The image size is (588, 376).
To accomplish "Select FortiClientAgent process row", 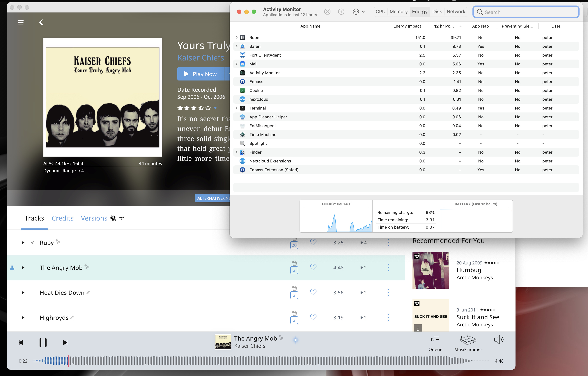I will (x=406, y=55).
